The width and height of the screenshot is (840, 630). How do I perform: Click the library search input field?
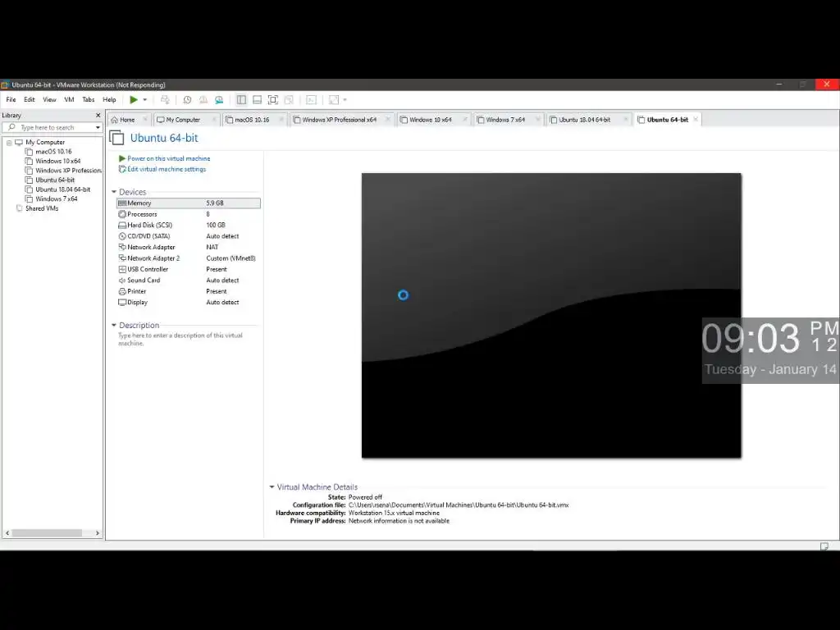51,127
